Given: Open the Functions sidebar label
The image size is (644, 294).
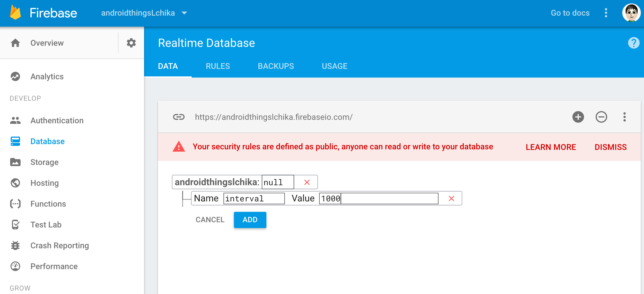Looking at the screenshot, I should pyautogui.click(x=48, y=204).
